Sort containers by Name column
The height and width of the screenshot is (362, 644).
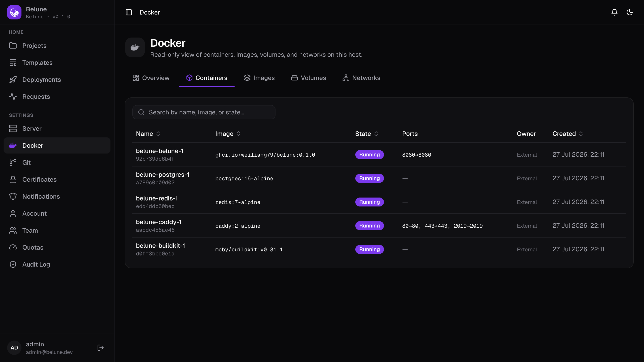click(148, 134)
